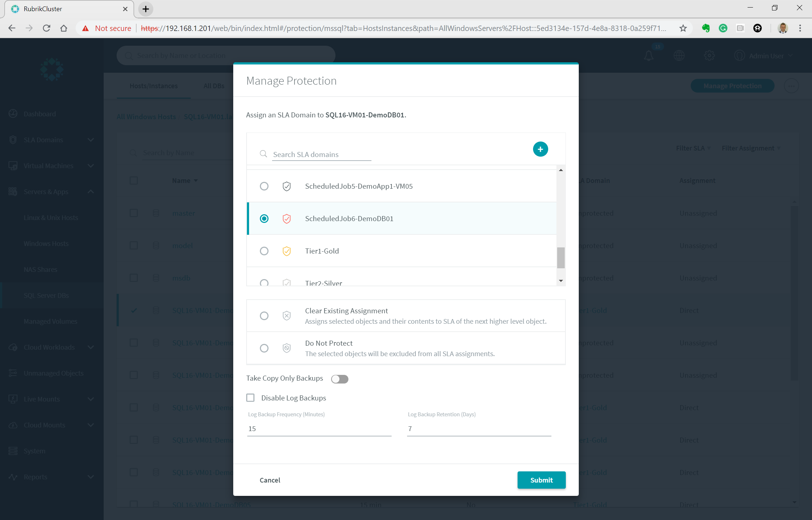The height and width of the screenshot is (520, 812).
Task: Open the Admin User dropdown menu
Action: [x=764, y=55]
